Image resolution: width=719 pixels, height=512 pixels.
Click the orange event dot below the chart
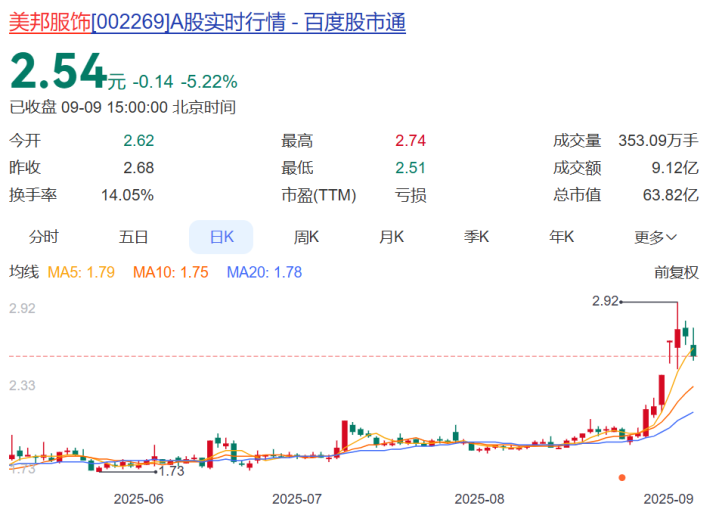point(622,478)
